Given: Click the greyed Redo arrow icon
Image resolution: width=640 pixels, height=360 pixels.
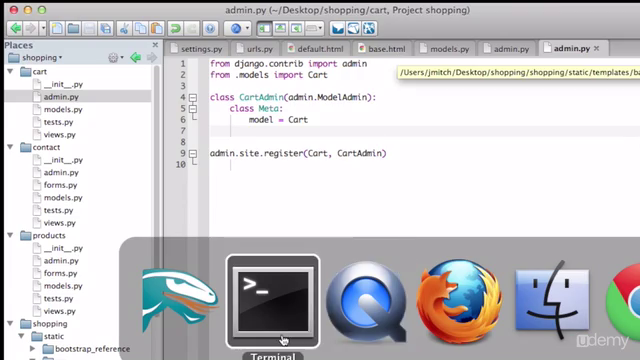Looking at the screenshot, I should [191, 28].
